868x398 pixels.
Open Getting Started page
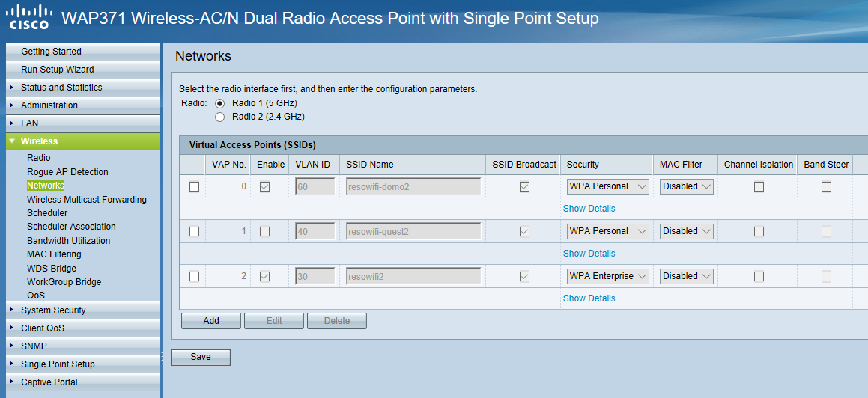[83, 52]
